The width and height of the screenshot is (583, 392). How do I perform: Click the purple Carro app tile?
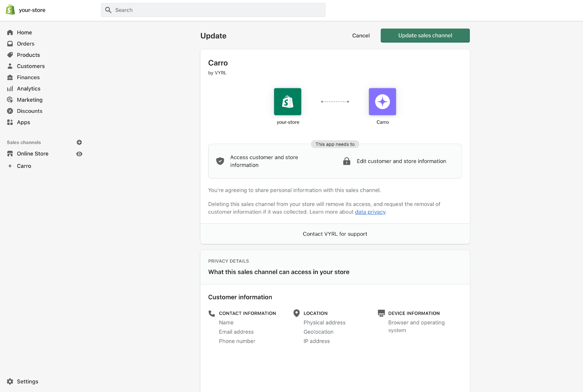(x=382, y=102)
